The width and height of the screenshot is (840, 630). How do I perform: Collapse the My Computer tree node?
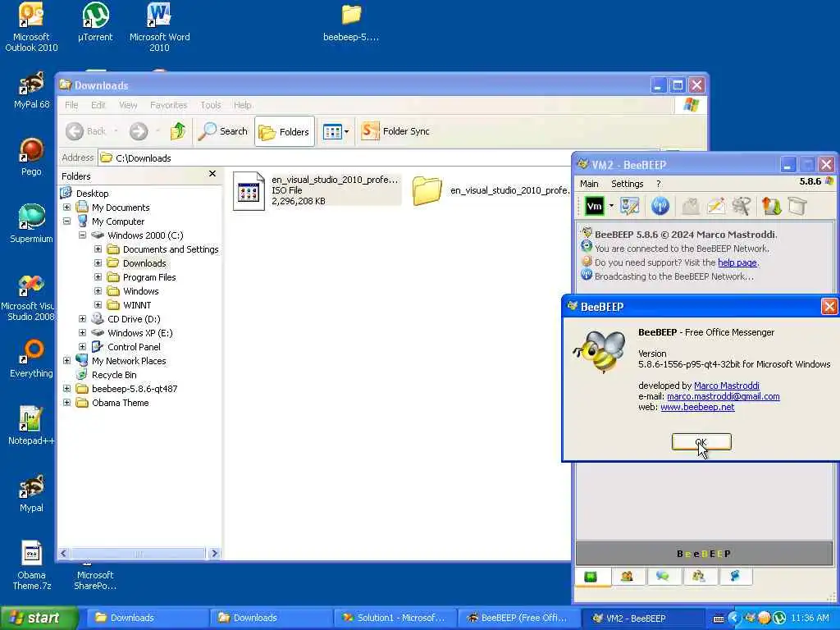tap(67, 221)
